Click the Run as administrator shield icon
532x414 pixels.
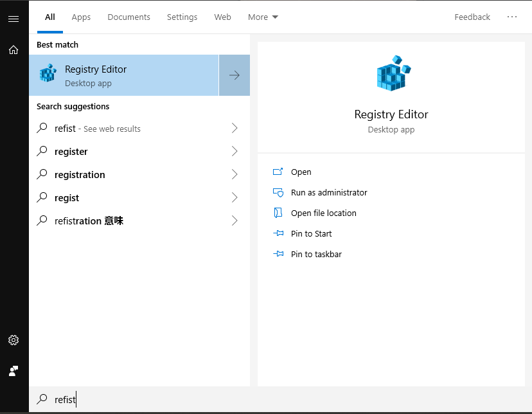[278, 193]
